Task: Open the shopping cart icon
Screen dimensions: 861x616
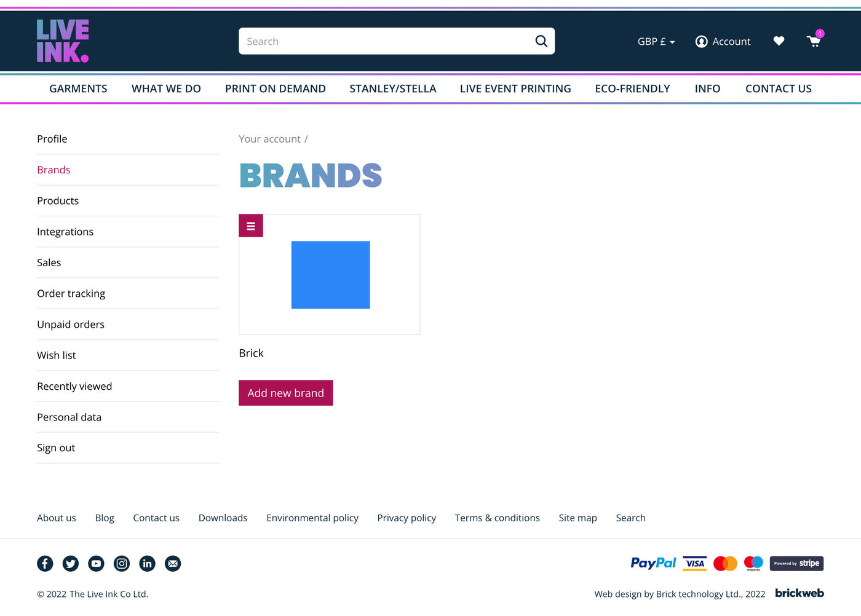Action: (x=814, y=41)
